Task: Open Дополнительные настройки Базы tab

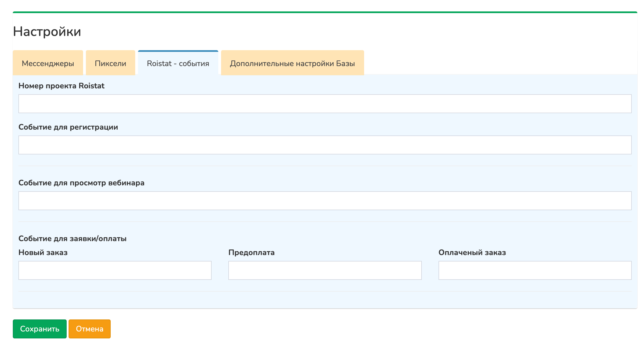Action: tap(292, 63)
